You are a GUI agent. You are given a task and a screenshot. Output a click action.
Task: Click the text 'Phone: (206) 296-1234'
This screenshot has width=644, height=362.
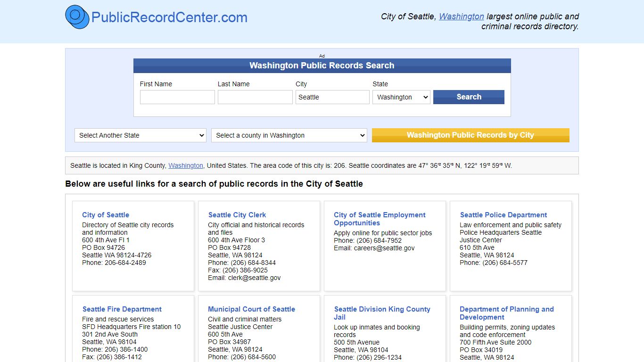[x=368, y=357]
